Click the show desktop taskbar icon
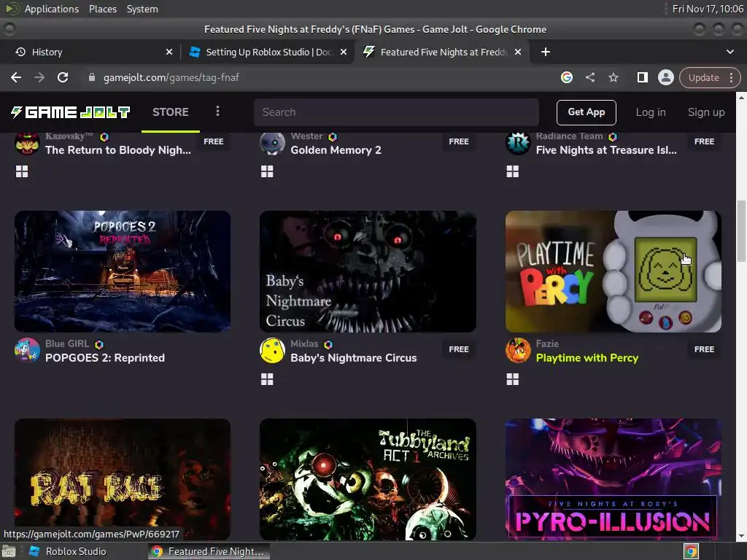The width and height of the screenshot is (747, 560). pos(9,551)
